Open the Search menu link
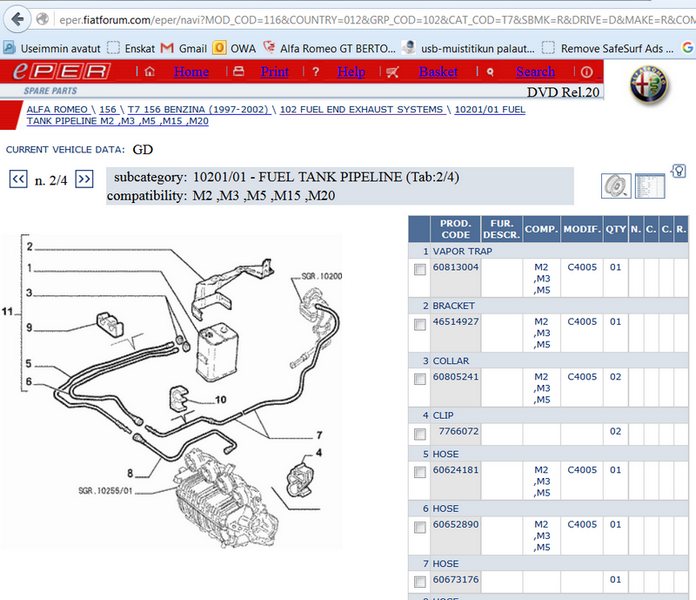 535,72
